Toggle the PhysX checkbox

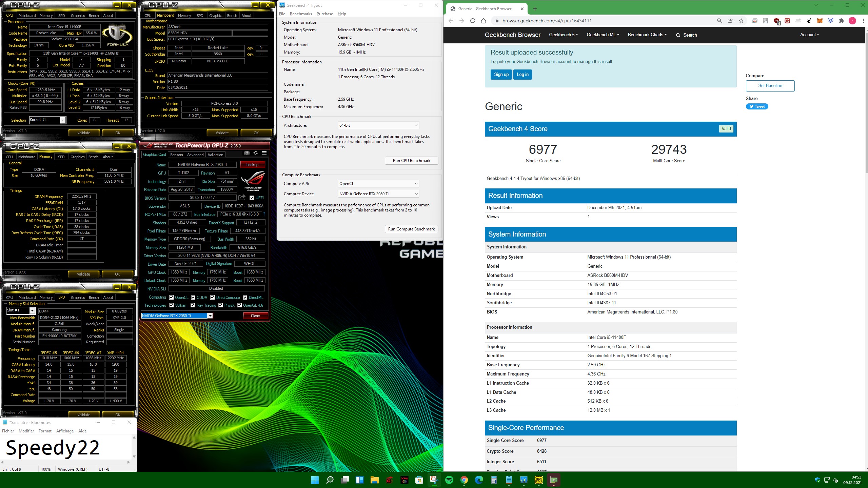click(221, 305)
